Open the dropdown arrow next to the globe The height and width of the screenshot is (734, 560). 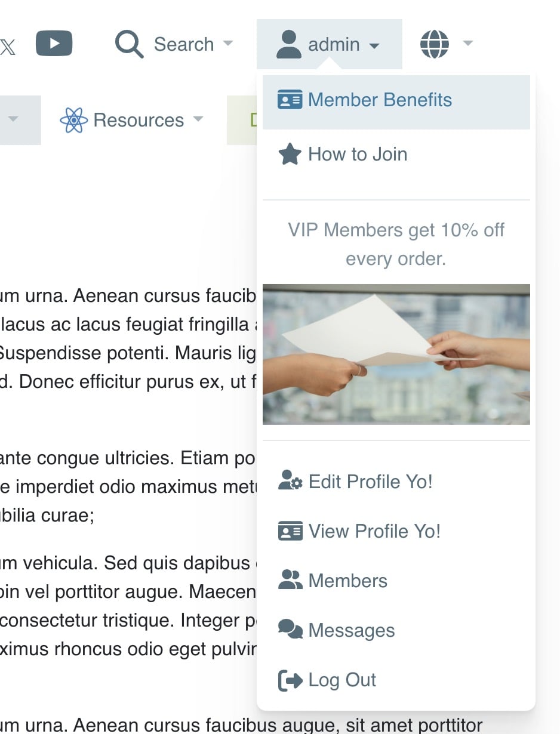(x=468, y=43)
